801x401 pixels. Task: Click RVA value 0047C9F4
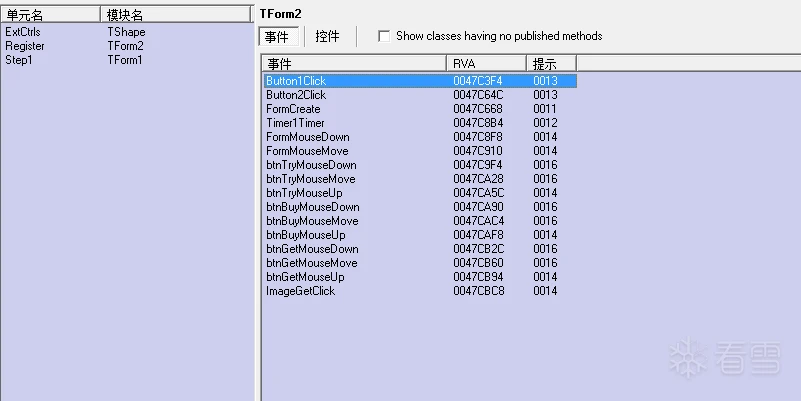478,165
